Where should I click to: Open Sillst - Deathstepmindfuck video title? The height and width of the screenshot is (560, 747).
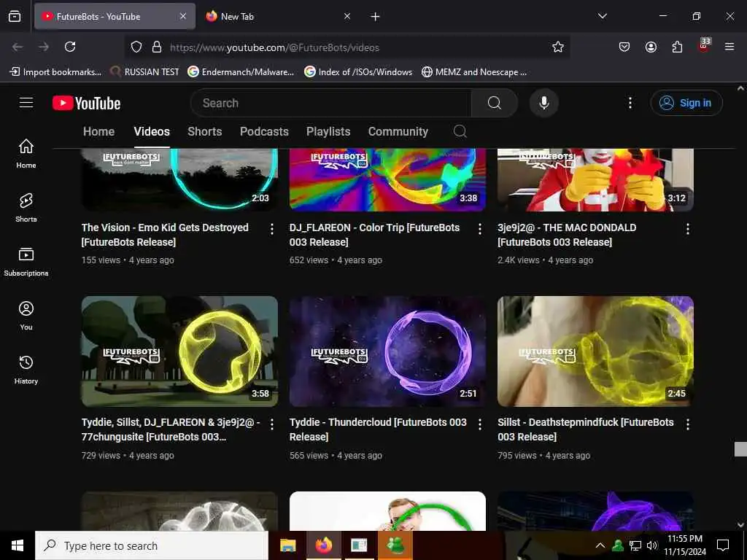586,429
